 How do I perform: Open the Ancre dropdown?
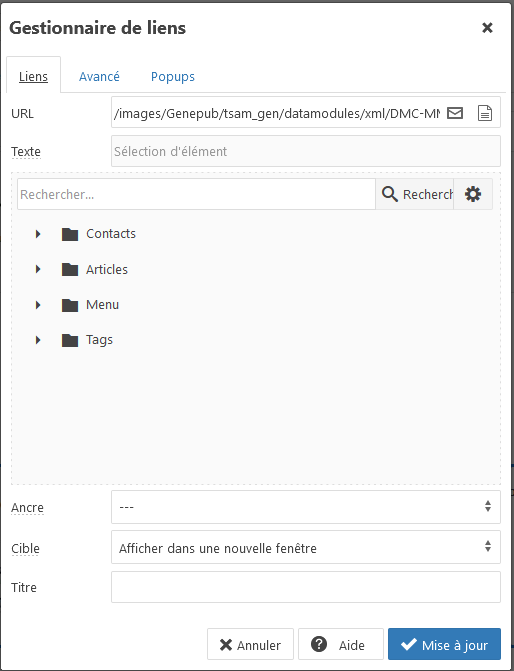coord(306,507)
